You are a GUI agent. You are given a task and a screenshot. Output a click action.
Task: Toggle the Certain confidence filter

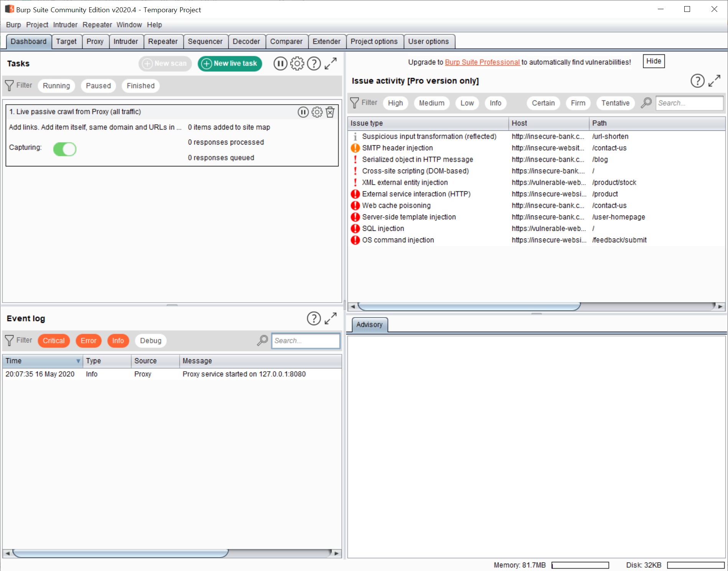pos(543,103)
